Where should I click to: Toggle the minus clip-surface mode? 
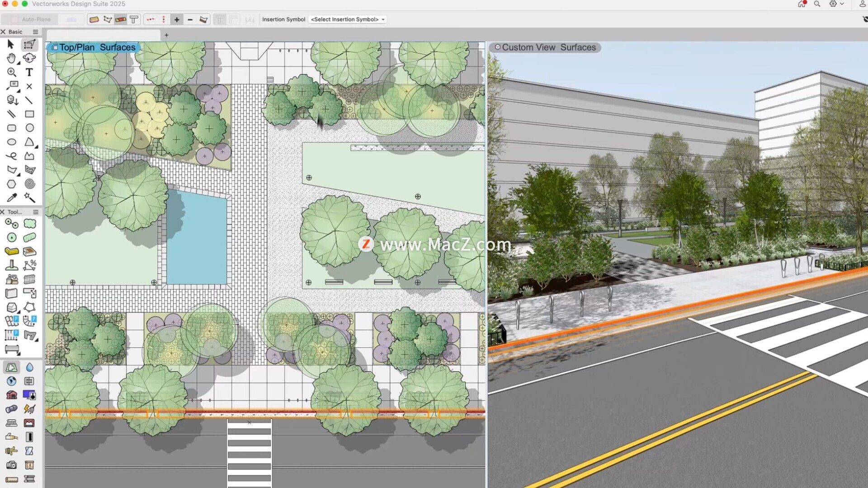coord(190,19)
